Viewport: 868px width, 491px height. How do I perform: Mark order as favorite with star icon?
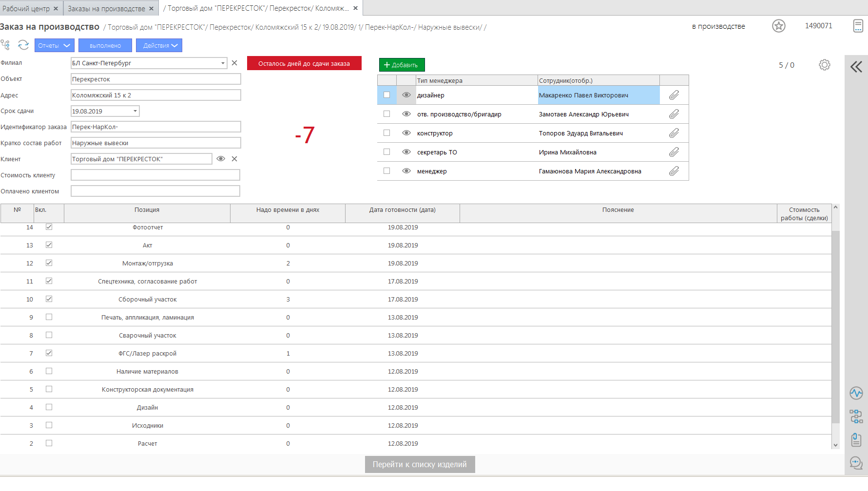tap(778, 26)
